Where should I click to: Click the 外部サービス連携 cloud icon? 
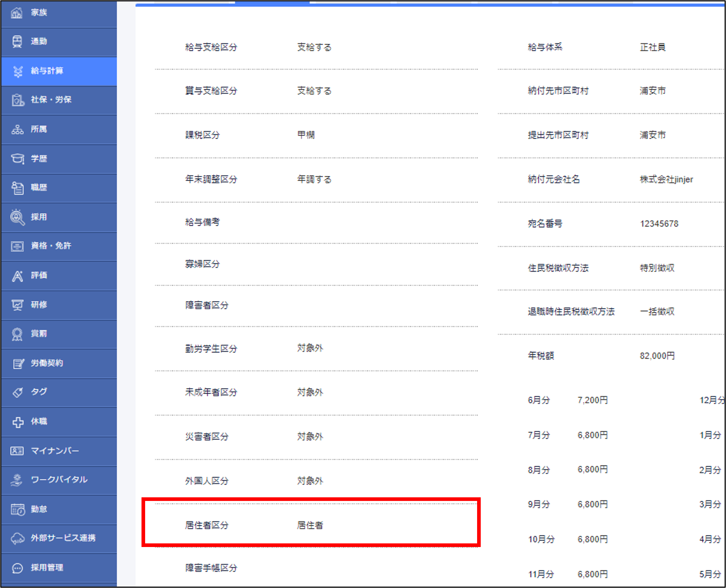point(17,538)
